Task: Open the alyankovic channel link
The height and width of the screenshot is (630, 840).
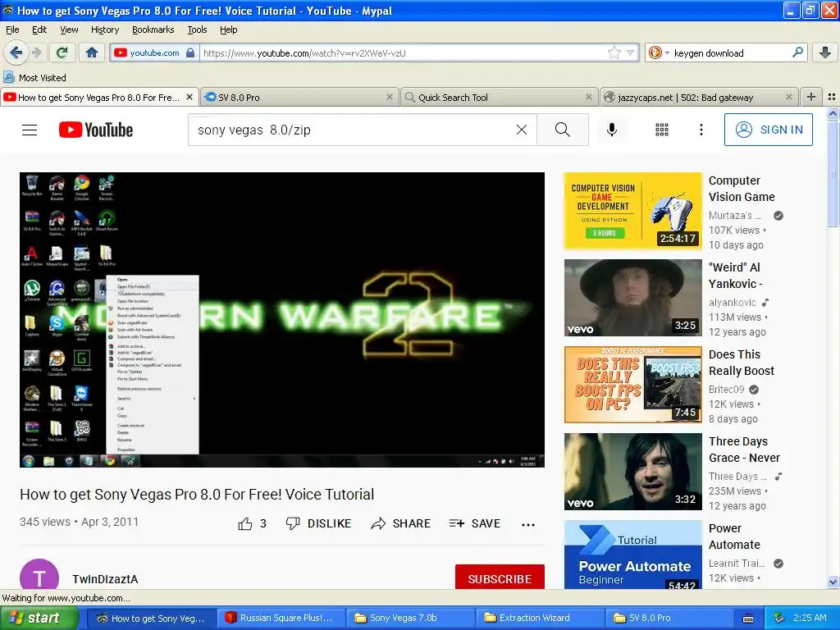Action: click(x=733, y=302)
